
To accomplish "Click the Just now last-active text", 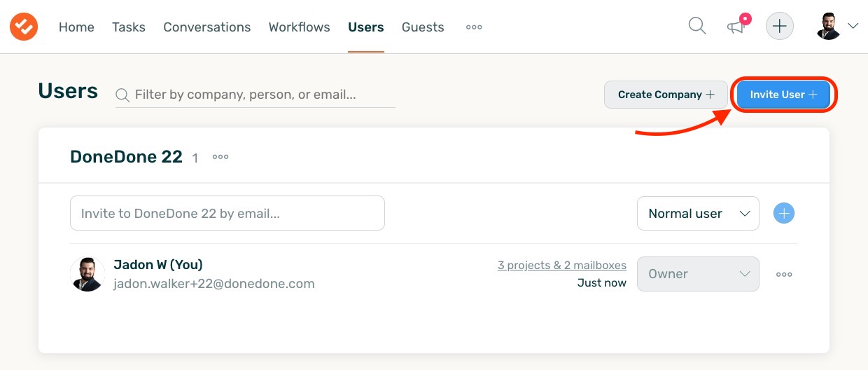I will (x=602, y=283).
